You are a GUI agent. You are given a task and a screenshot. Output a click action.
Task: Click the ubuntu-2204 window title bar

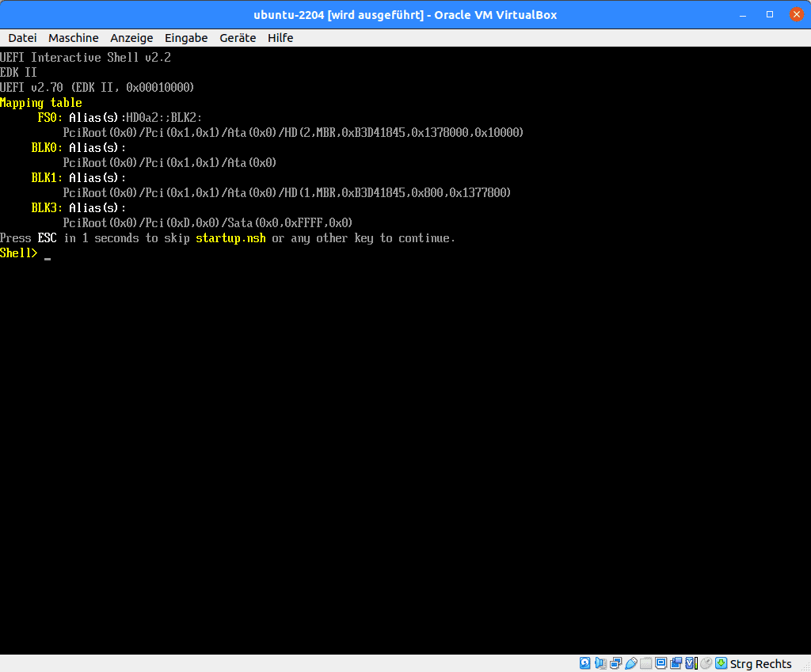coord(405,14)
